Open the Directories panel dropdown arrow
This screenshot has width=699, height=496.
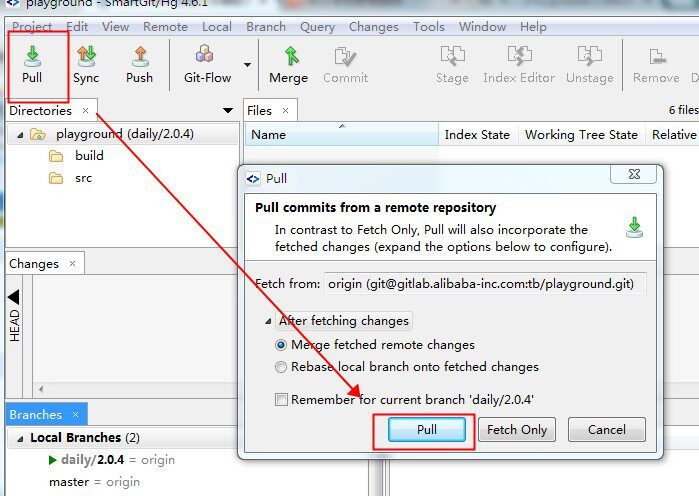click(228, 111)
